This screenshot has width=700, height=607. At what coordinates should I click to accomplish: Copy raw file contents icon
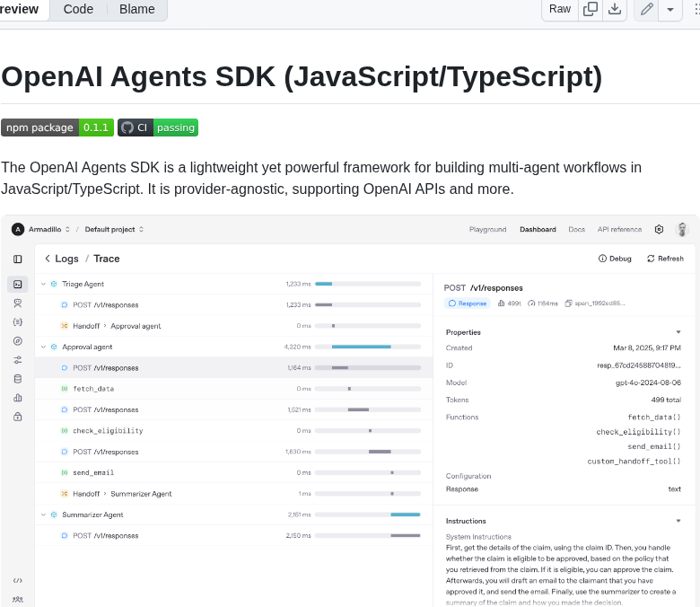click(591, 9)
